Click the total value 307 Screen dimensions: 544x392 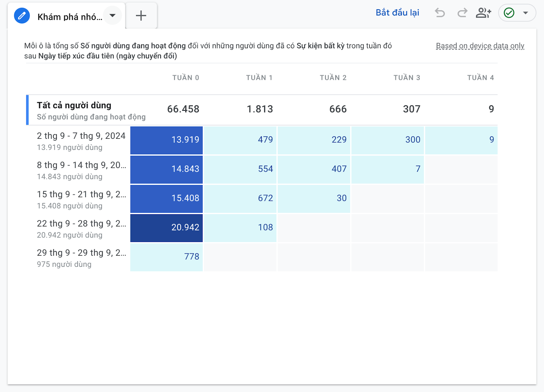[x=412, y=109]
